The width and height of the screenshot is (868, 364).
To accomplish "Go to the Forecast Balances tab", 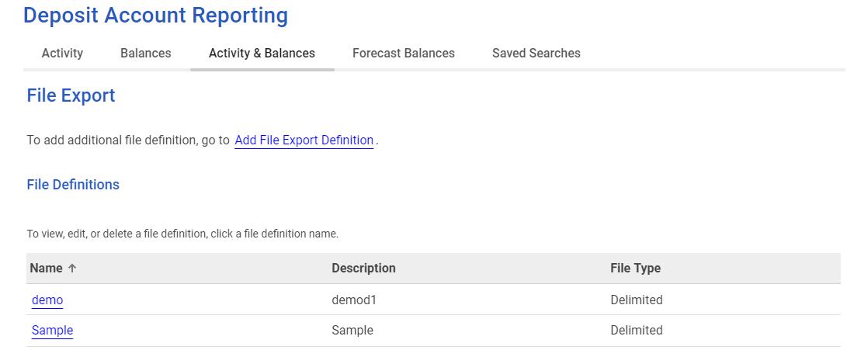I will pos(404,54).
